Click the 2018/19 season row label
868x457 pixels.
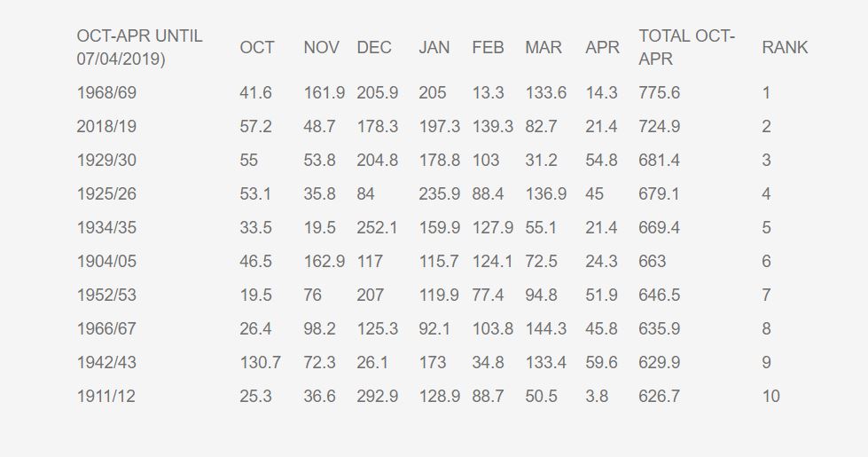[x=106, y=127]
